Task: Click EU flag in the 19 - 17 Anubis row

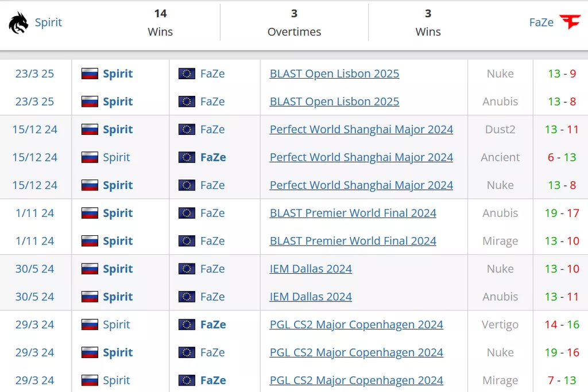Action: 187,214
